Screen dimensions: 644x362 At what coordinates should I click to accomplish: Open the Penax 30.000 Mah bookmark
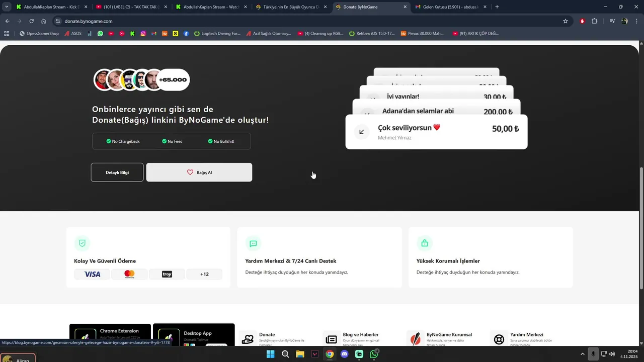coord(423,34)
